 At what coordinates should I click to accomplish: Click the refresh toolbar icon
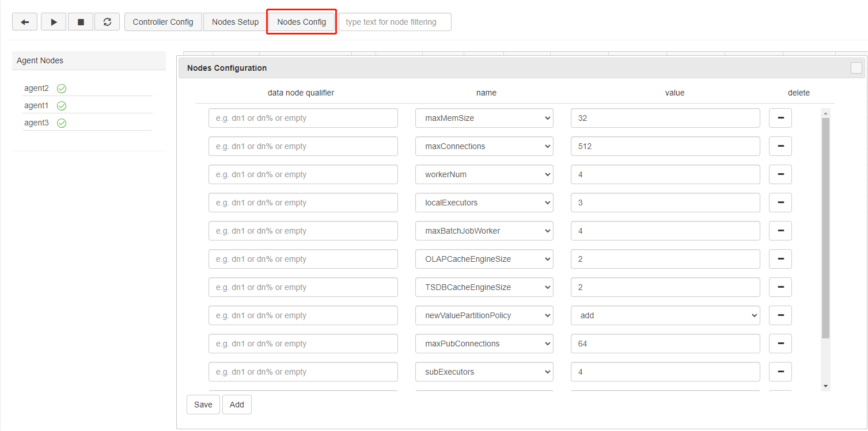pos(107,22)
